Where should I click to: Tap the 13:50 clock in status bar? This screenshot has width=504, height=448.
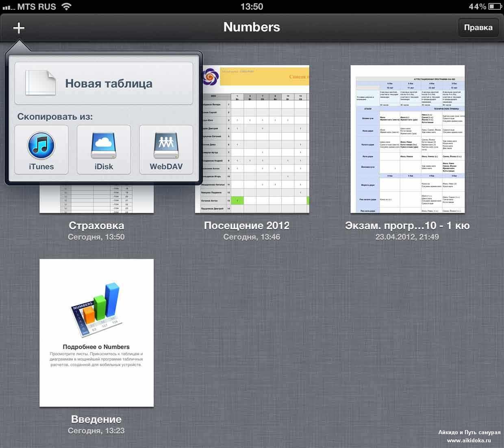pyautogui.click(x=252, y=7)
